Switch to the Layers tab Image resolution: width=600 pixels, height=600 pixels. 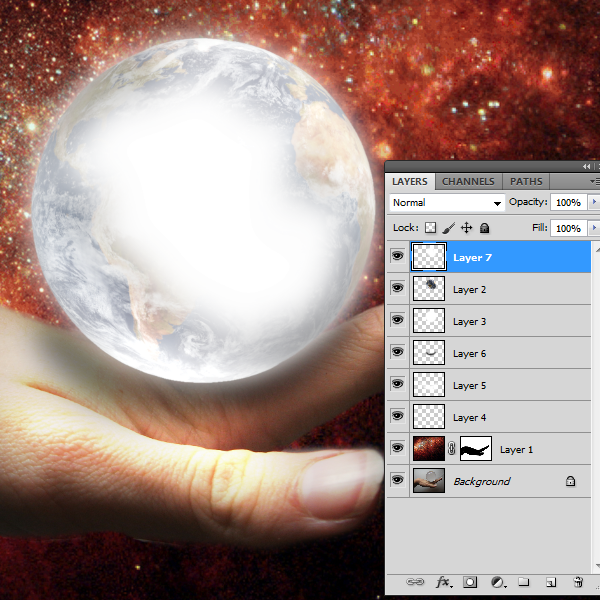coord(410,181)
